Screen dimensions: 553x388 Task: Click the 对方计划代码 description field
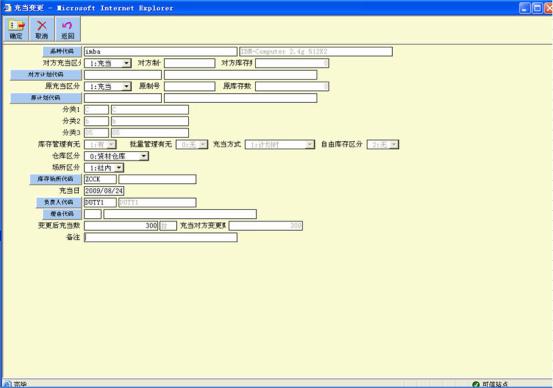(x=241, y=75)
